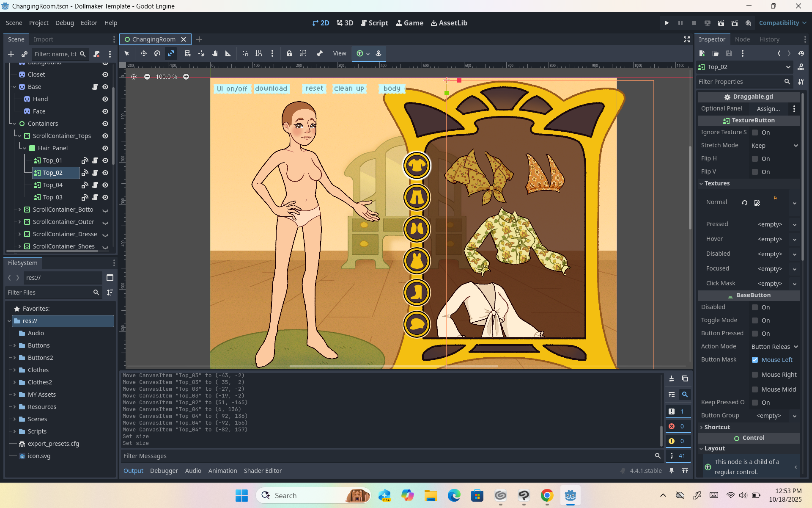Hide the Closet node with its eye icon
Screen dimensions: 812x508
pos(105,75)
